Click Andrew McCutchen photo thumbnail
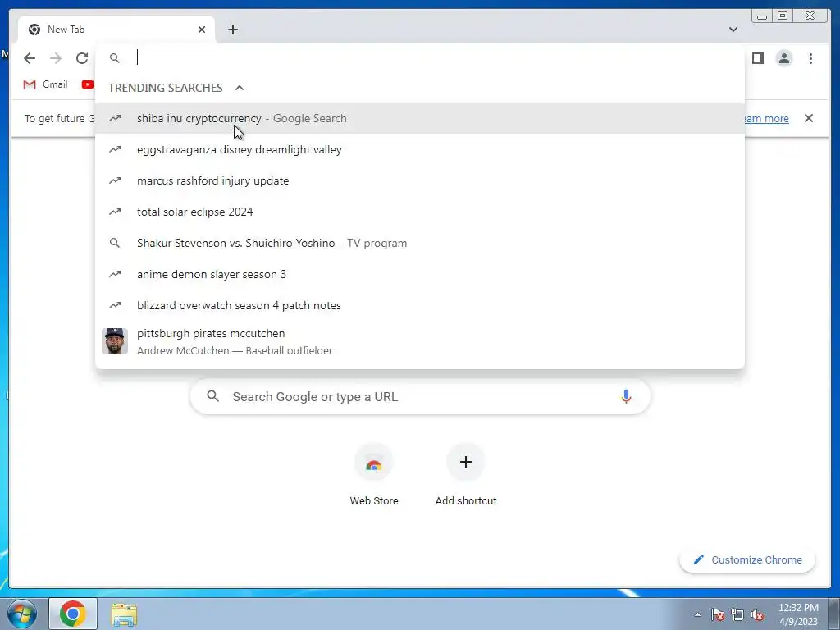Image resolution: width=840 pixels, height=630 pixels. tap(115, 341)
